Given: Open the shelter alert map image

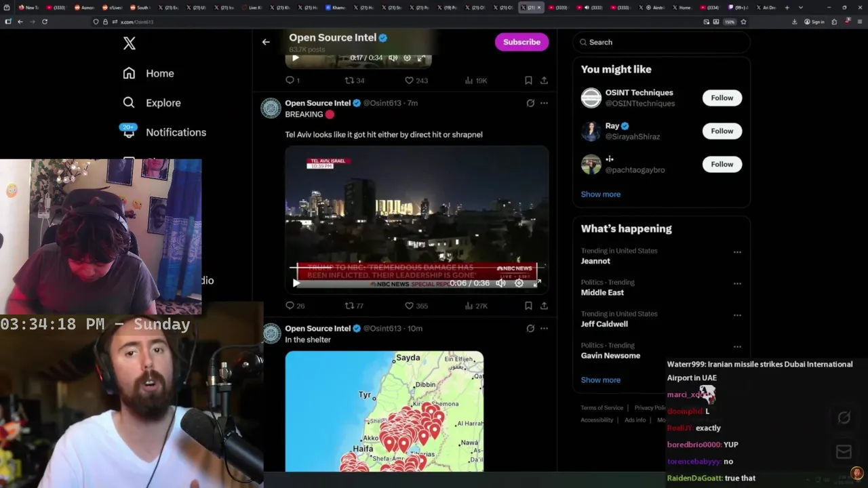Looking at the screenshot, I should (384, 411).
